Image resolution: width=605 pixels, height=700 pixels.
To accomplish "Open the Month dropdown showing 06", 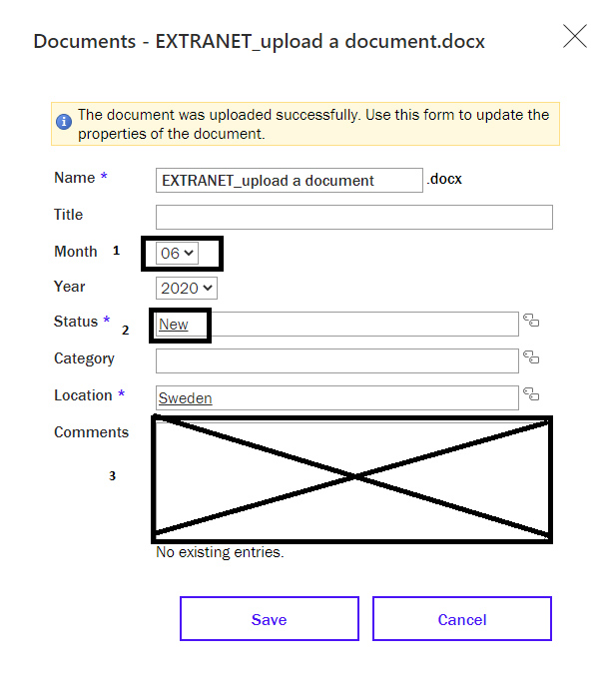I will pos(177,253).
